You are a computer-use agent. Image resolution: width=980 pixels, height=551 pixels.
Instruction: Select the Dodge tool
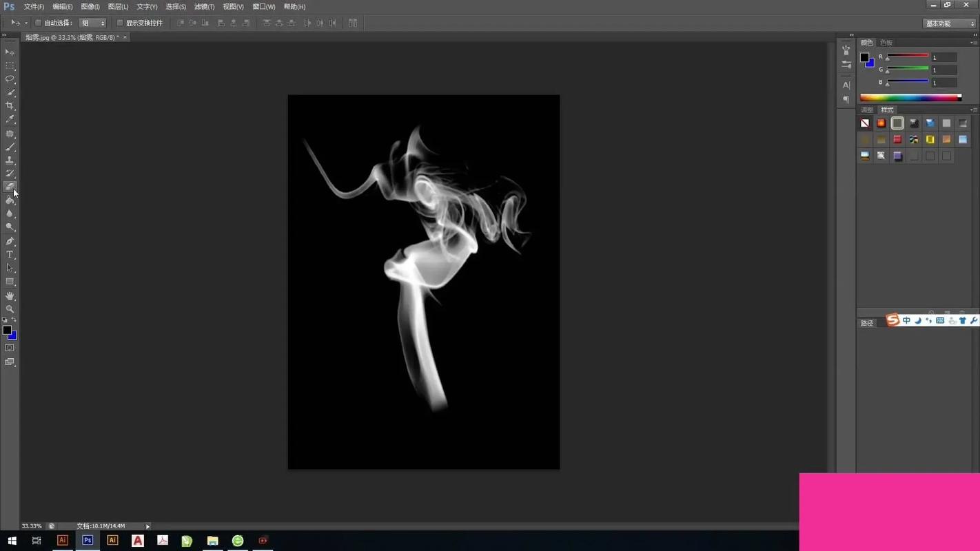click(10, 227)
